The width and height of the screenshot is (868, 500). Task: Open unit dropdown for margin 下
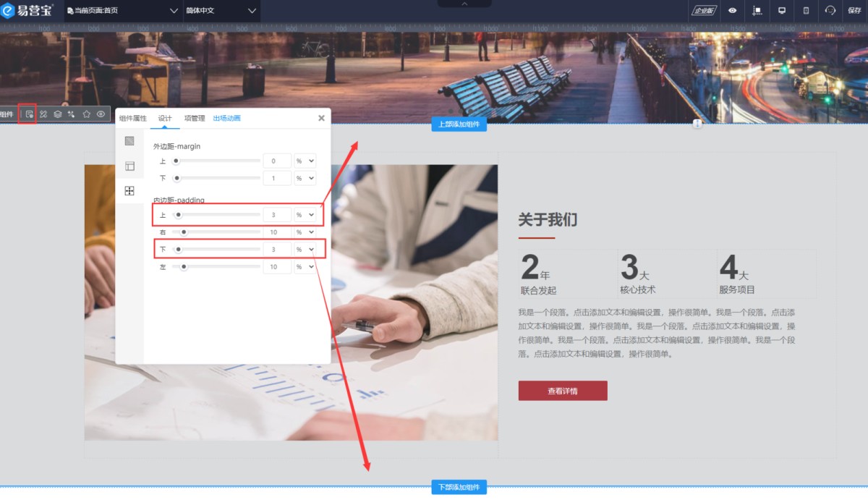coord(305,178)
